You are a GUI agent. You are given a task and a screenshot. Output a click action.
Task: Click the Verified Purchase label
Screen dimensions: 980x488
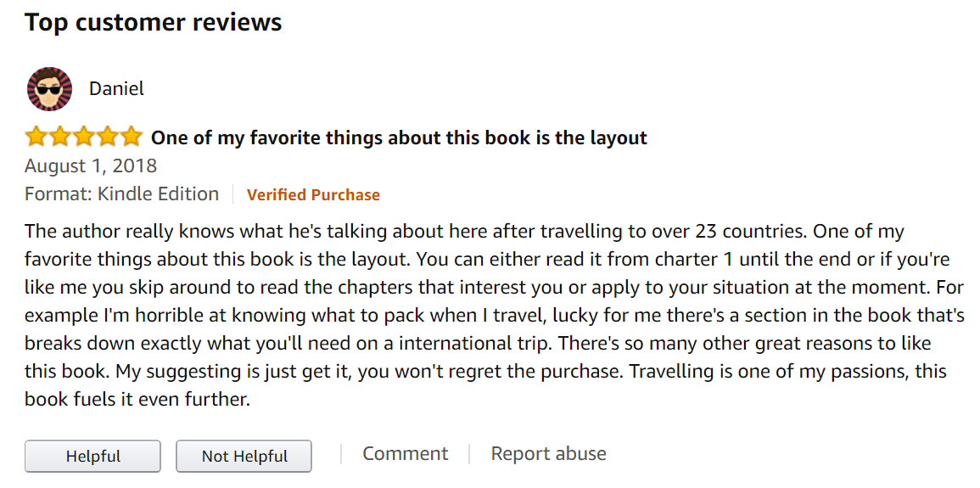pos(313,195)
